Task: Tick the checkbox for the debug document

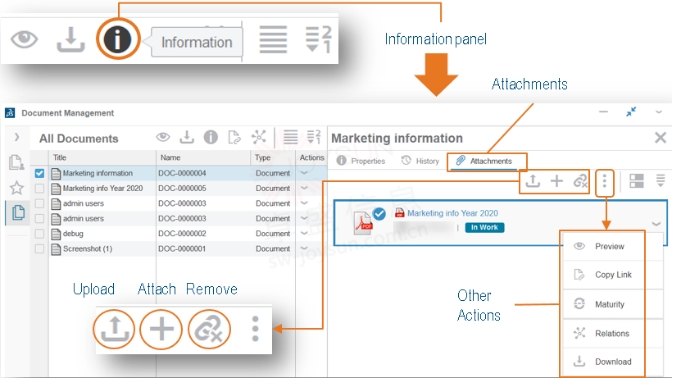Action: (39, 234)
